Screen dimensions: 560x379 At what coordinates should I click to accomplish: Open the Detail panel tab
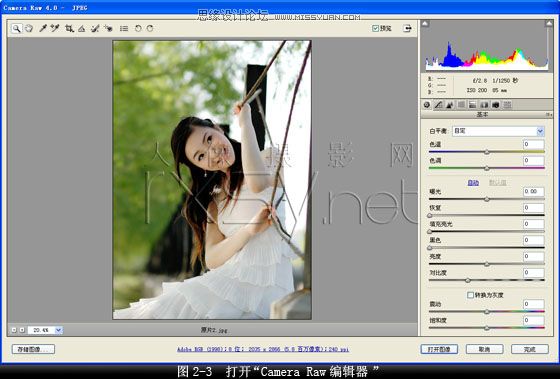450,105
